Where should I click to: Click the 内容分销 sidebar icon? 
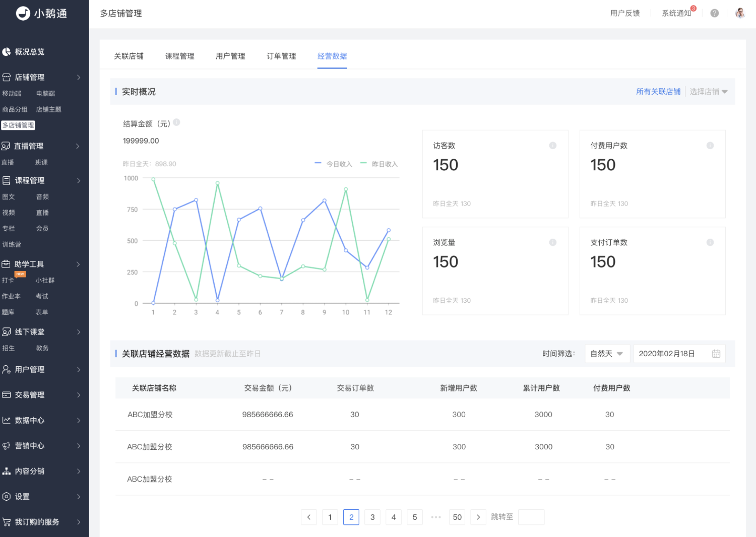[7, 471]
